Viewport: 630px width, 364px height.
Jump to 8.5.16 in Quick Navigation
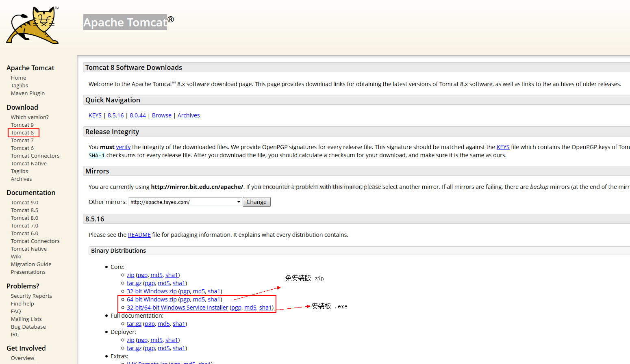115,115
